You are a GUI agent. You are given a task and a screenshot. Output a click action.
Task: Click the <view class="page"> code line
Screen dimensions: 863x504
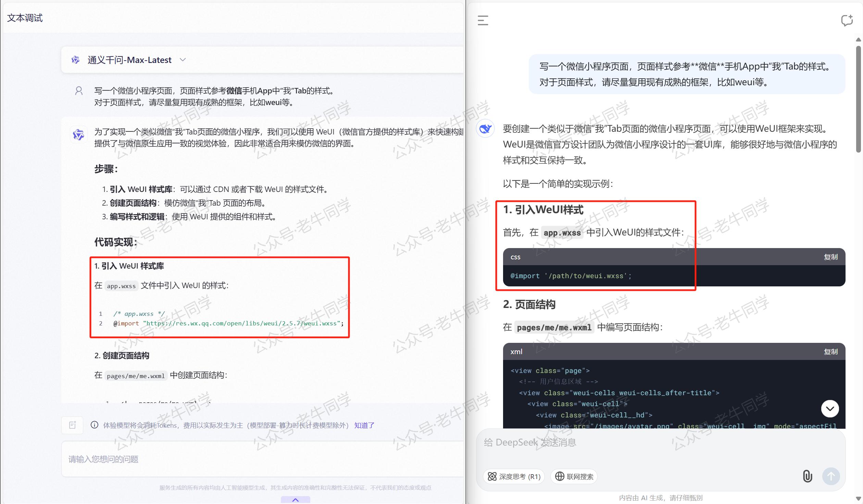coord(550,371)
